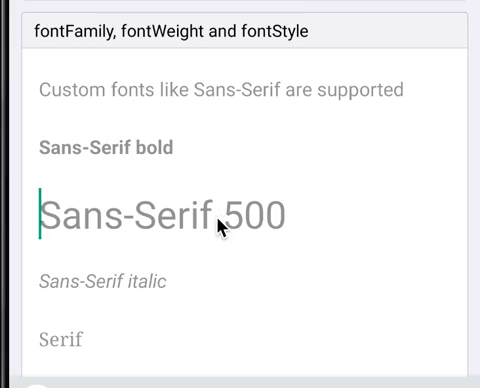Select the Sans-Serif bold text field

(x=244, y=147)
